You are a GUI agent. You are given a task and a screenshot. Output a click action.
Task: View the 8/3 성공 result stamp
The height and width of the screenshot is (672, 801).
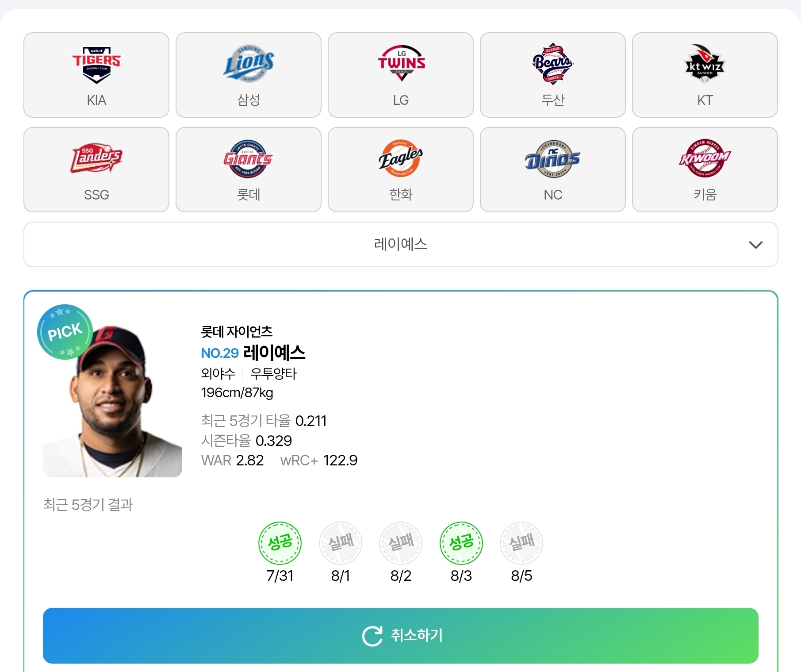pyautogui.click(x=461, y=543)
